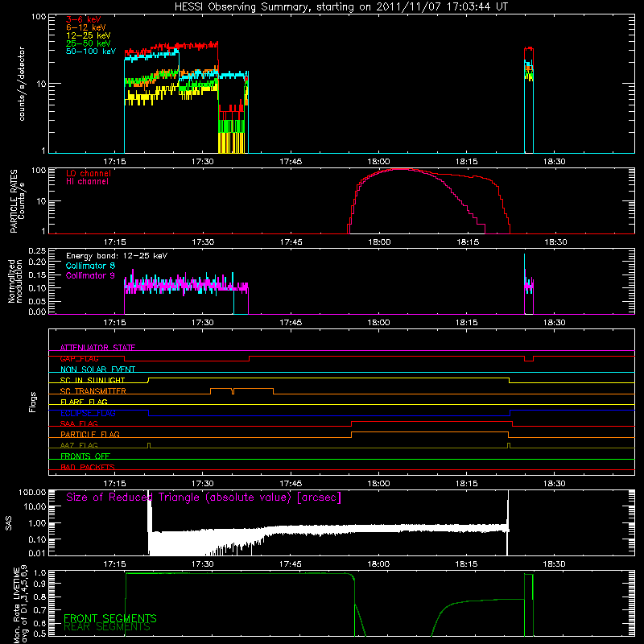Click the Energy band: 12-25 keV caption

[x=116, y=256]
